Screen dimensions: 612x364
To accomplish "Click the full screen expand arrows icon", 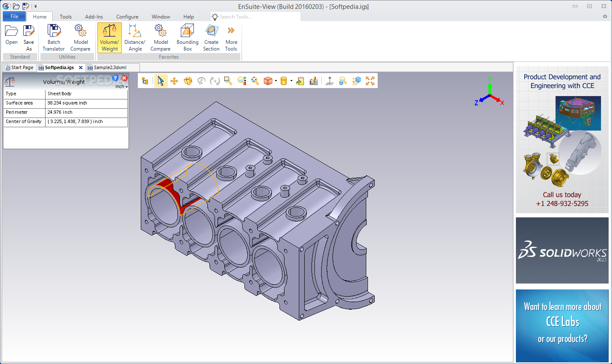I will [x=370, y=81].
